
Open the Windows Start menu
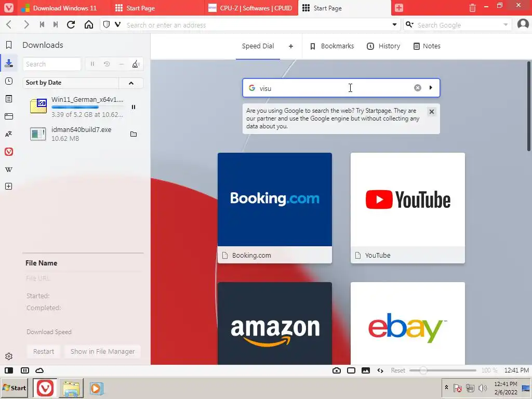(15, 388)
